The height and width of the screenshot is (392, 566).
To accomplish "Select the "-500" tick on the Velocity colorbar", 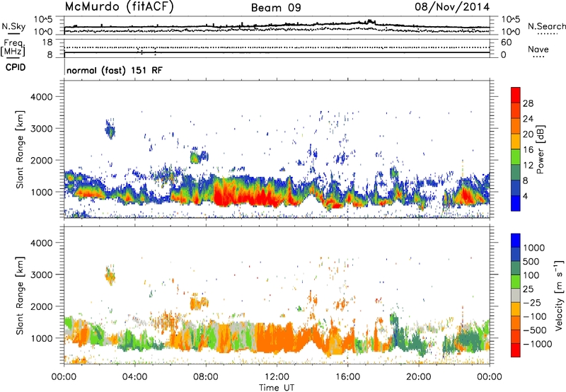I will pos(536,330).
